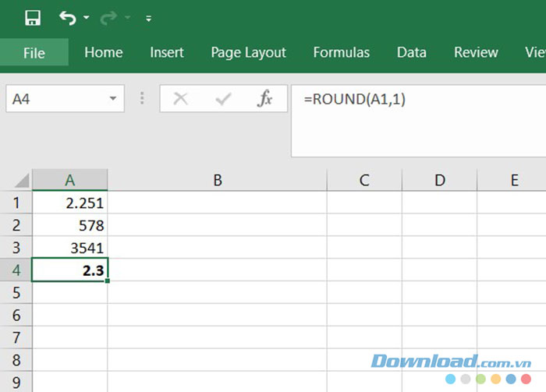Click cell A3 with value 3541

tap(70, 248)
